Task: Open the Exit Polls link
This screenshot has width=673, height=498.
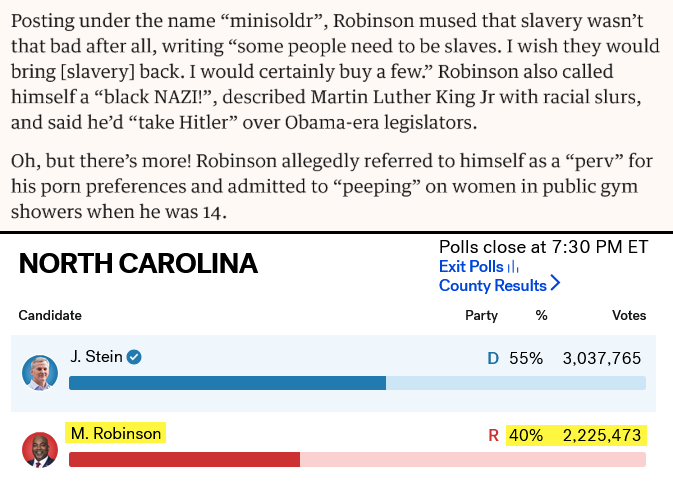Action: pyautogui.click(x=471, y=267)
